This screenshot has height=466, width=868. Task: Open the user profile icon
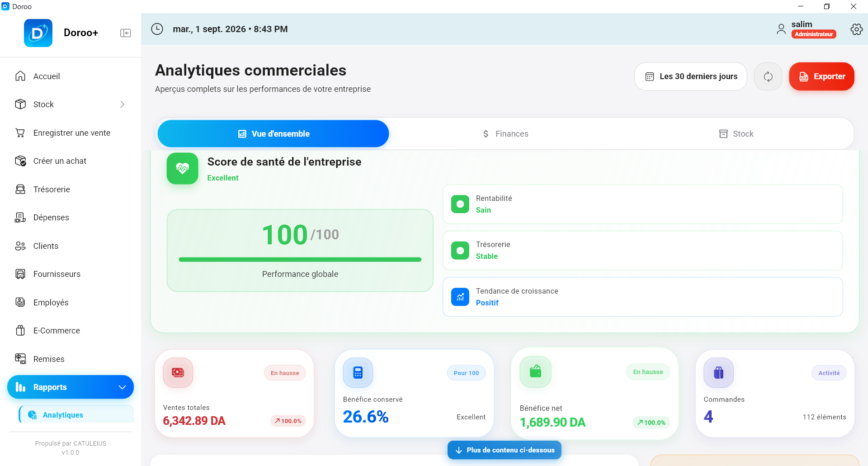click(781, 29)
